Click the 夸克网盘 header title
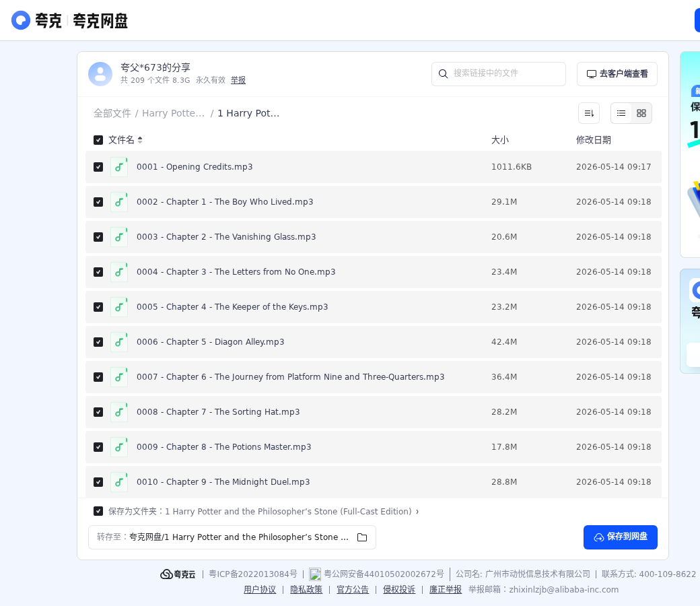 (100, 21)
